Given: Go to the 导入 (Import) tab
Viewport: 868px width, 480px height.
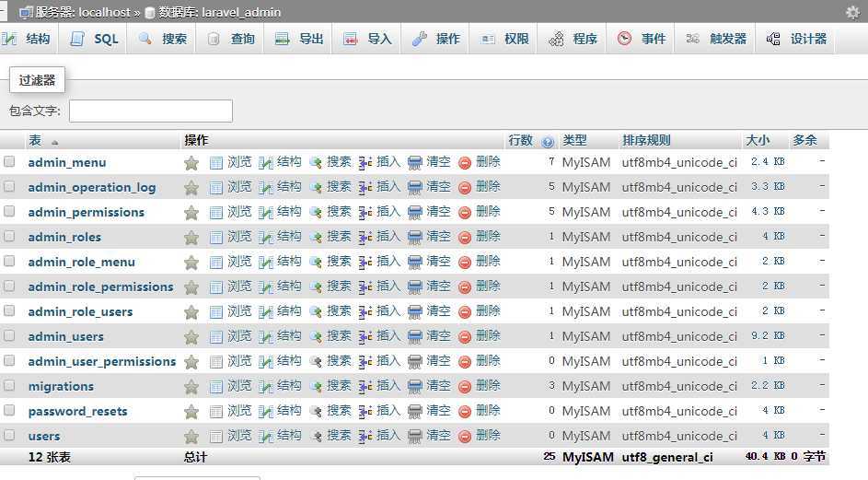Looking at the screenshot, I should (367, 39).
